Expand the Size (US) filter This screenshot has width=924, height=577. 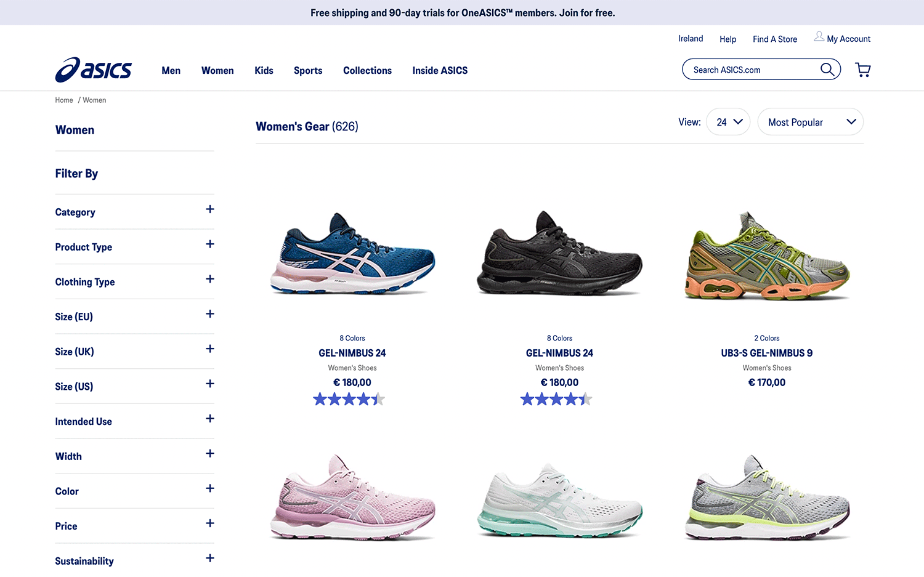[x=134, y=386]
